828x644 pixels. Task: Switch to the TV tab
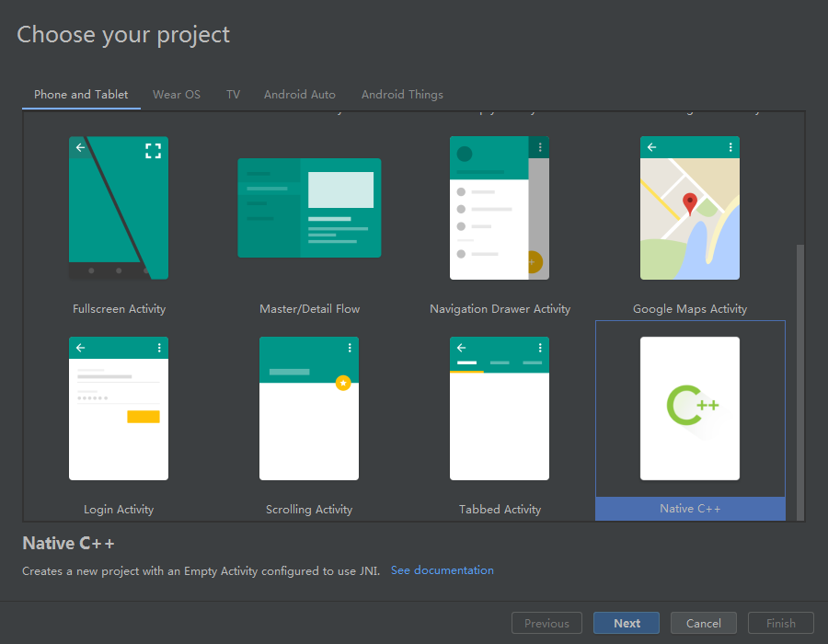click(233, 95)
